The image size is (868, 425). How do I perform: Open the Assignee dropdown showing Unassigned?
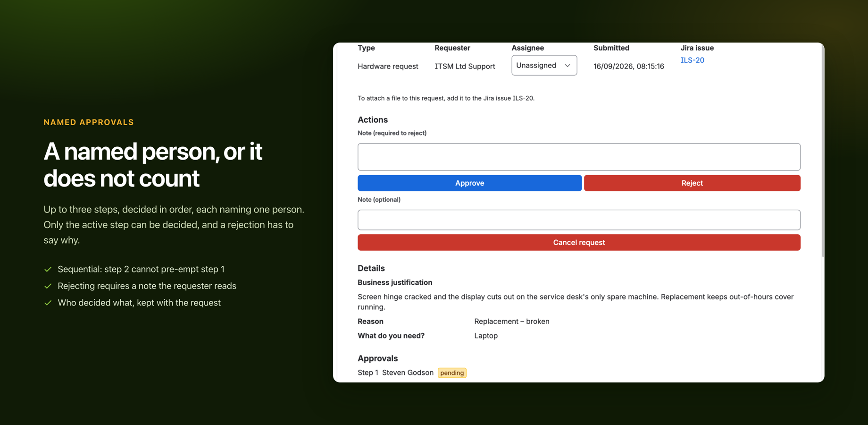click(544, 65)
